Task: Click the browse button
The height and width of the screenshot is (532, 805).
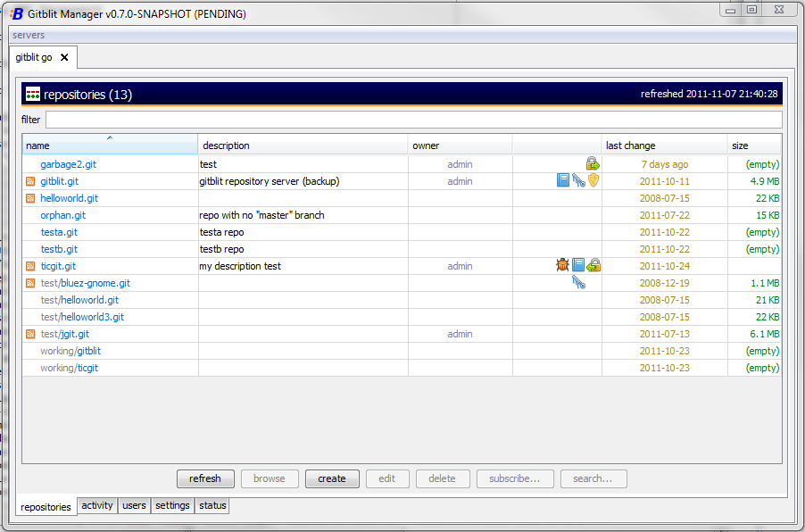Action: [270, 478]
